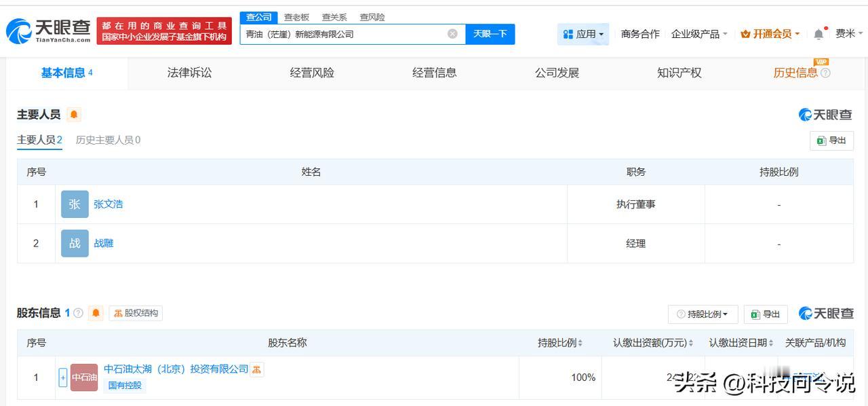Viewport: 868px width, 406px height.
Task: Open the 企业级产品 dropdown
Action: [x=699, y=34]
